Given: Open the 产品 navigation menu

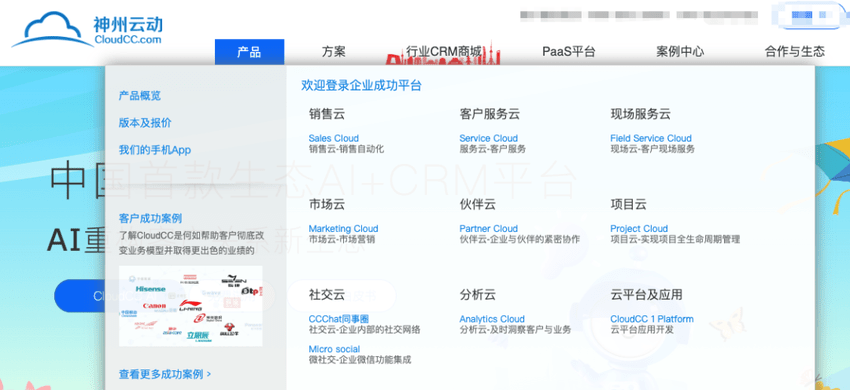Looking at the screenshot, I should coord(249,52).
